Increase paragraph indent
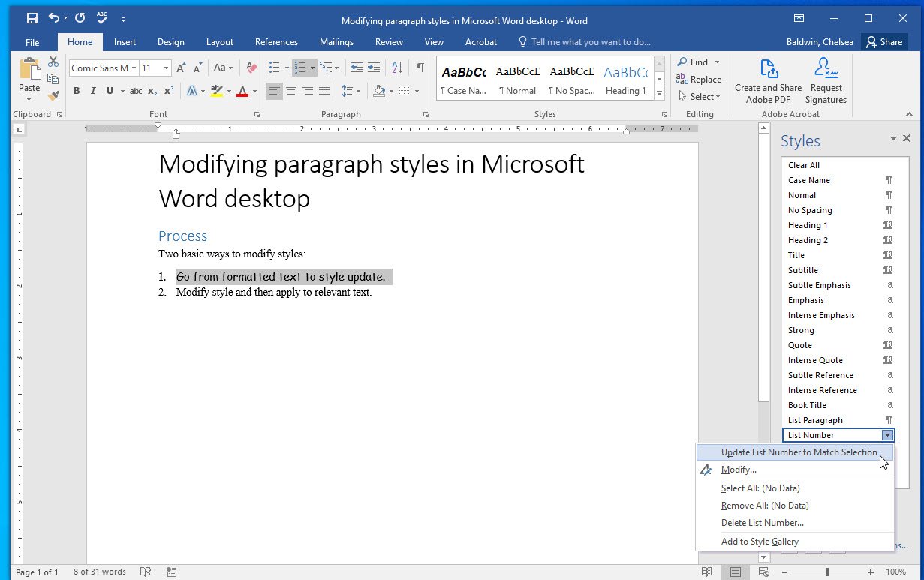Screen dimensions: 924x580 click(x=375, y=68)
